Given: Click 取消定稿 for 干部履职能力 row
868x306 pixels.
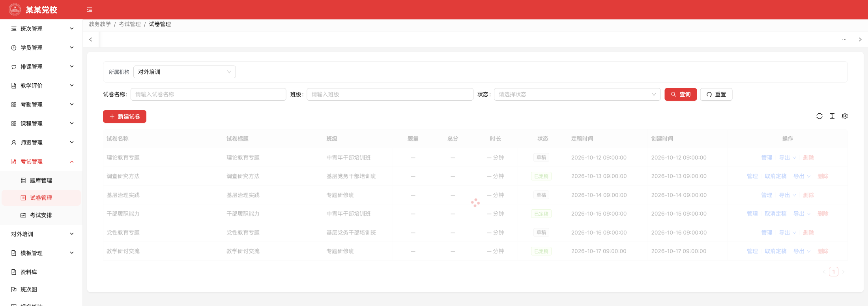Looking at the screenshot, I should [x=776, y=214].
